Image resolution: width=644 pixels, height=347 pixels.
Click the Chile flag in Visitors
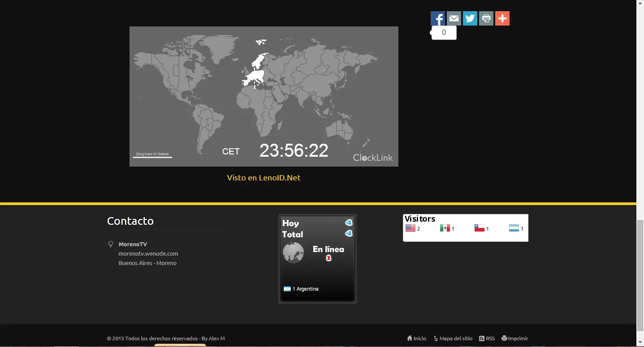(x=480, y=228)
